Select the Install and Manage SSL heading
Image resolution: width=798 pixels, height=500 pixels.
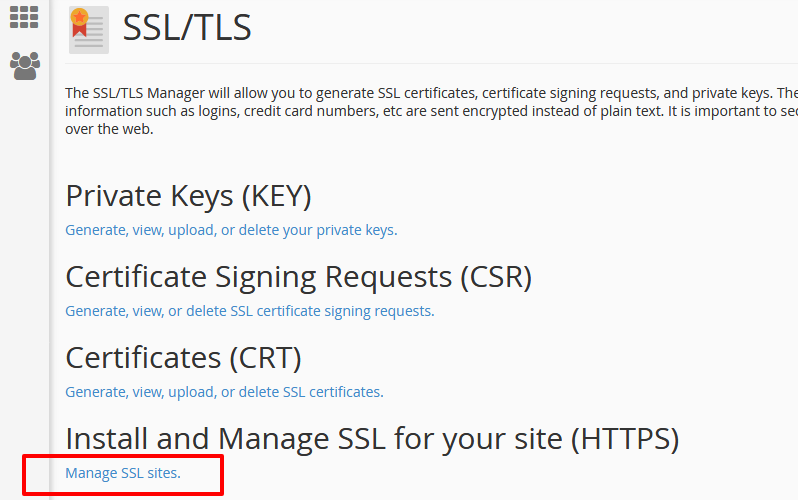point(373,439)
